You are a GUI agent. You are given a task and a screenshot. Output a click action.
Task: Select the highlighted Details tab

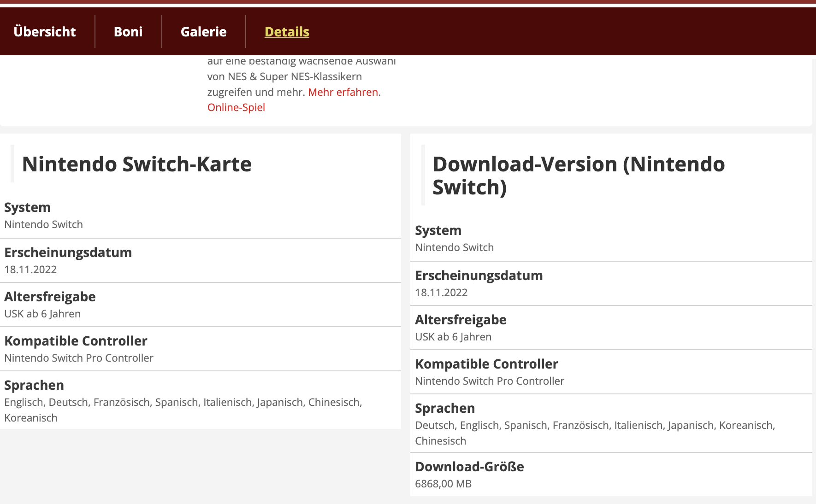[x=287, y=32]
